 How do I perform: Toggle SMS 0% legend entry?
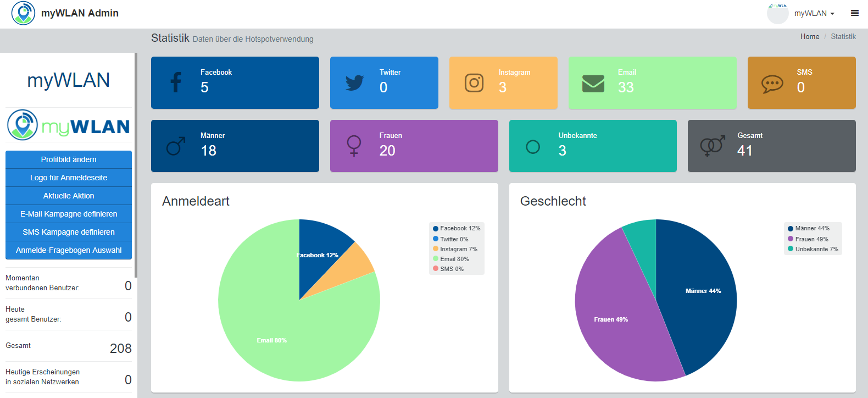pos(448,269)
